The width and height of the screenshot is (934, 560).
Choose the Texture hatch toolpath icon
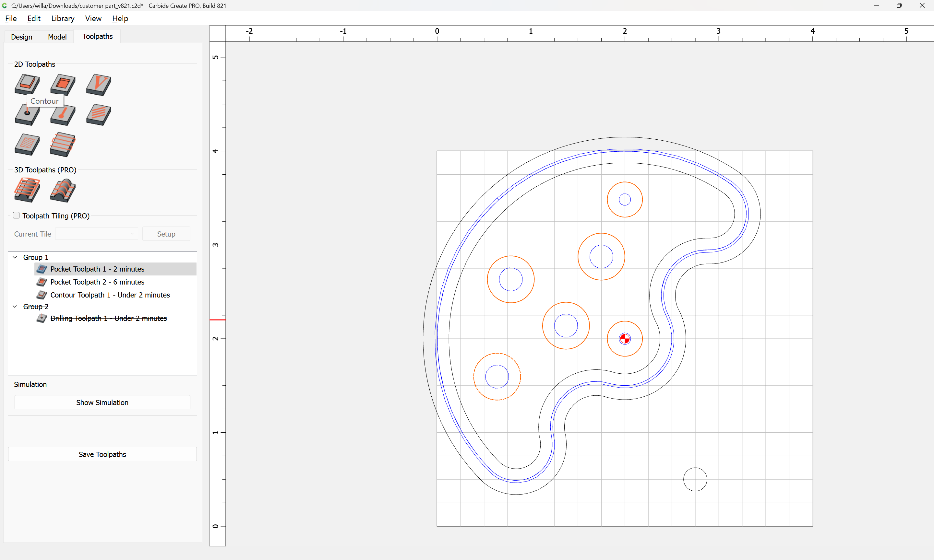click(27, 144)
